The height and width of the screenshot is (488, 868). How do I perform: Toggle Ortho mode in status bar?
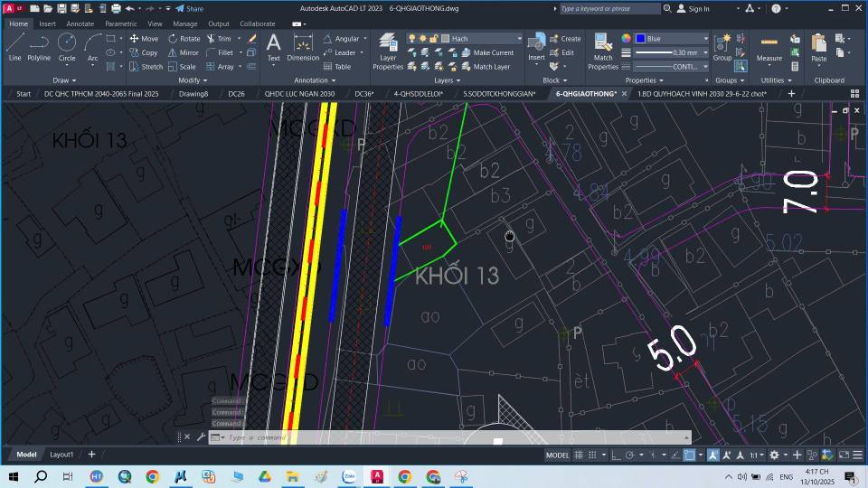click(616, 455)
